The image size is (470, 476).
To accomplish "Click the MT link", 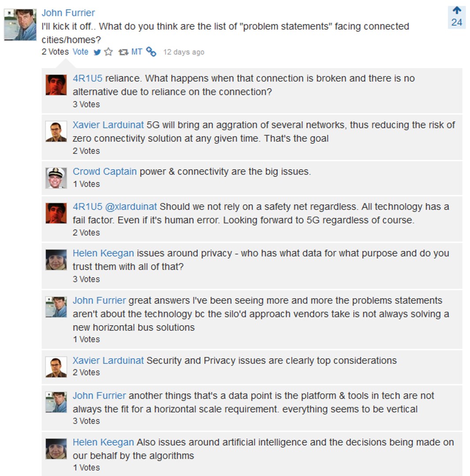I will (137, 52).
